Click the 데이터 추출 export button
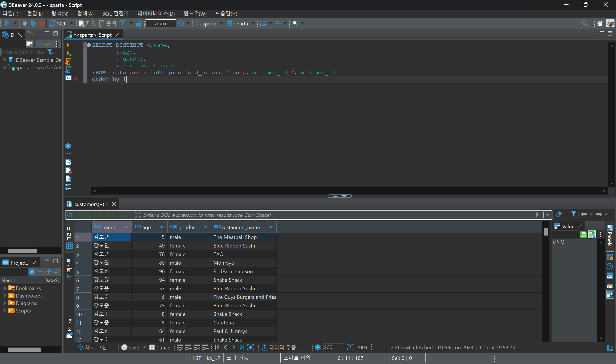Screen dimensions: 616x364 click(281, 347)
